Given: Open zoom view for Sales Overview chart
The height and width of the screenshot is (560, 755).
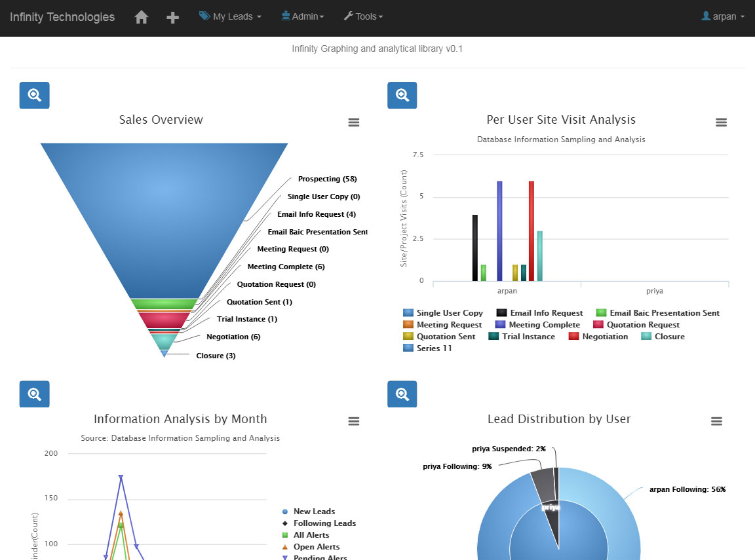Looking at the screenshot, I should tap(34, 95).
